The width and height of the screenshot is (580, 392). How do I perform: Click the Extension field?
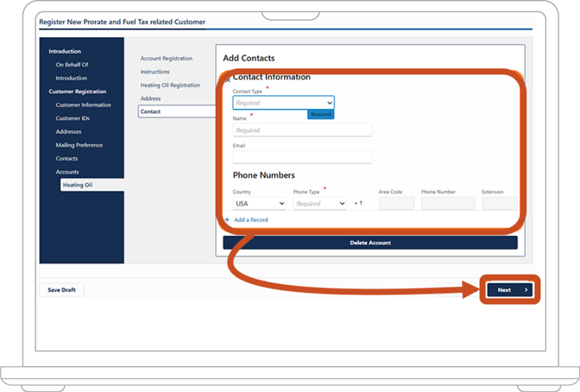click(500, 204)
